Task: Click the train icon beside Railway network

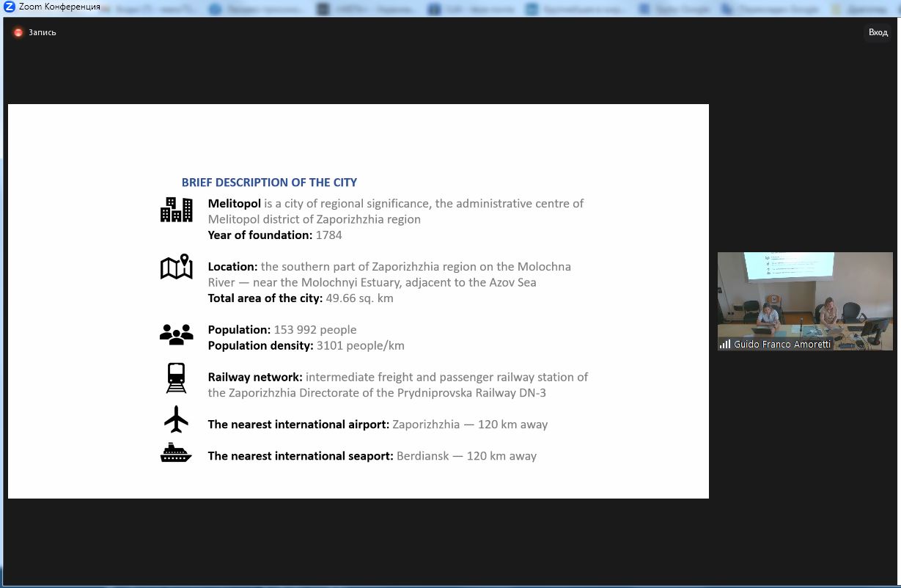Action: pyautogui.click(x=176, y=378)
